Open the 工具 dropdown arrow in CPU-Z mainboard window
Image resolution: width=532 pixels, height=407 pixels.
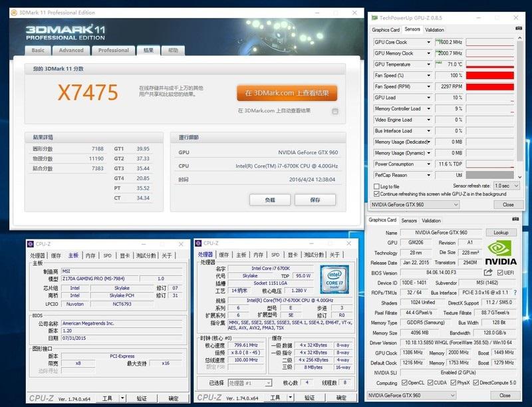pos(122,398)
